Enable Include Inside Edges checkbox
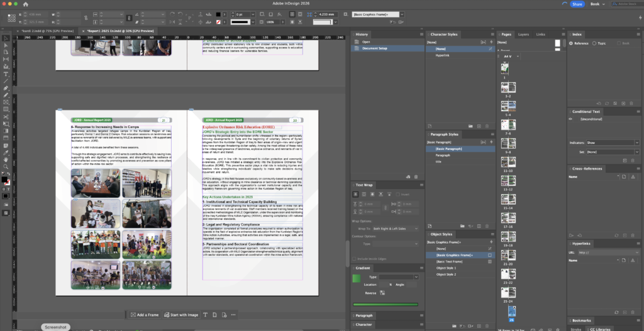The image size is (644, 331). tap(355, 259)
